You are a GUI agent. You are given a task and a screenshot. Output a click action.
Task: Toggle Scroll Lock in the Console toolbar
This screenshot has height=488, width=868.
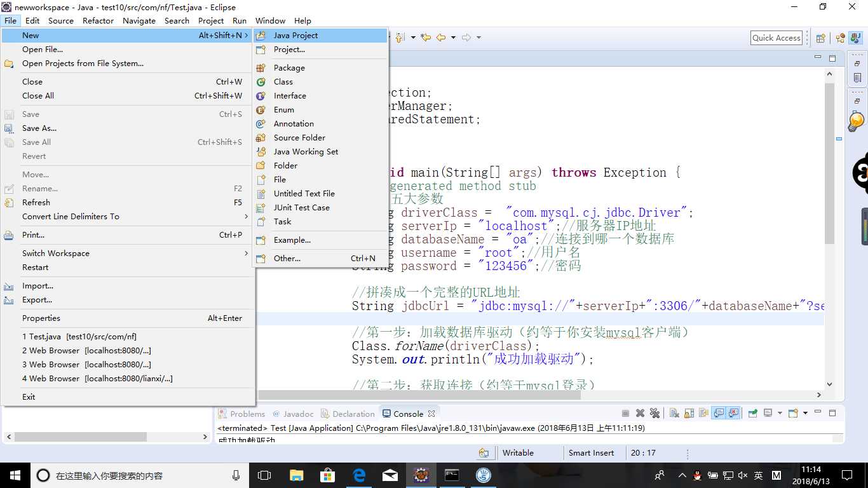pos(689,414)
